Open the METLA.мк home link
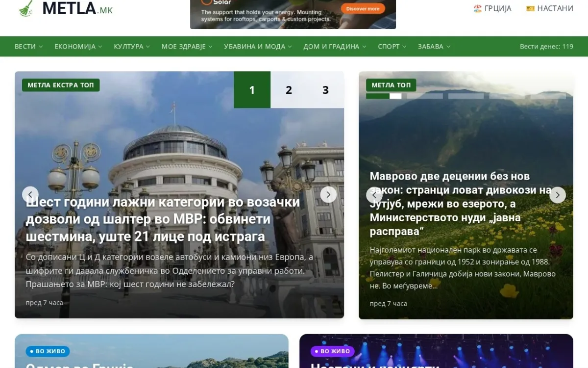The width and height of the screenshot is (588, 368). pyautogui.click(x=66, y=8)
